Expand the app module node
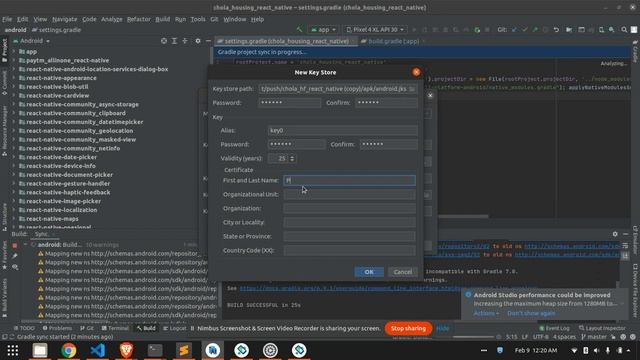640x360 pixels. click(13, 52)
